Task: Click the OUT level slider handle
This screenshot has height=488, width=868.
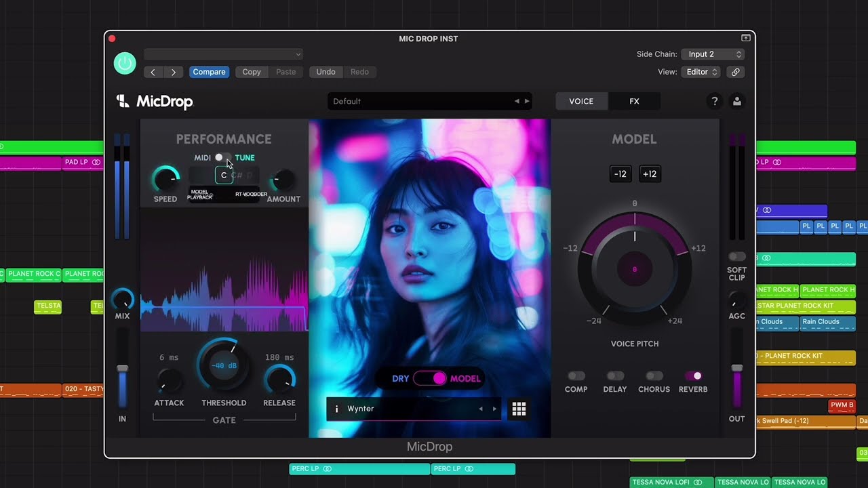Action: 736,368
